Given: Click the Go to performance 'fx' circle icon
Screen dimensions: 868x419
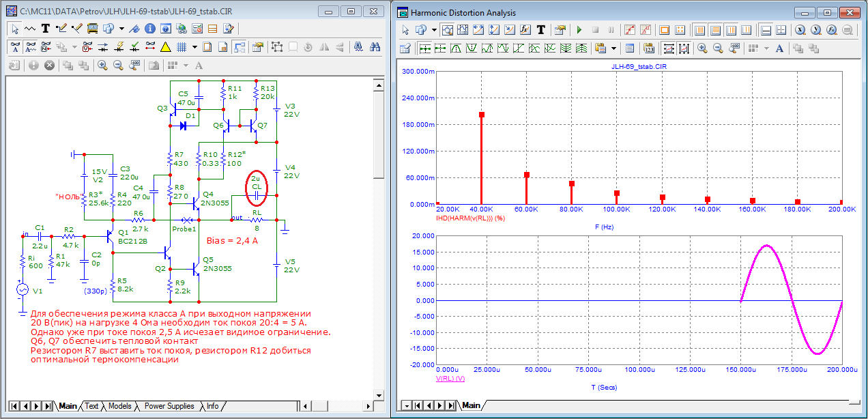Looking at the screenshot, I should 831,30.
